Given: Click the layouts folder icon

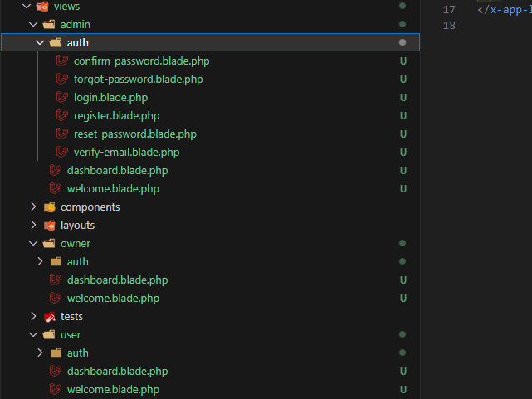Looking at the screenshot, I should 49,225.
